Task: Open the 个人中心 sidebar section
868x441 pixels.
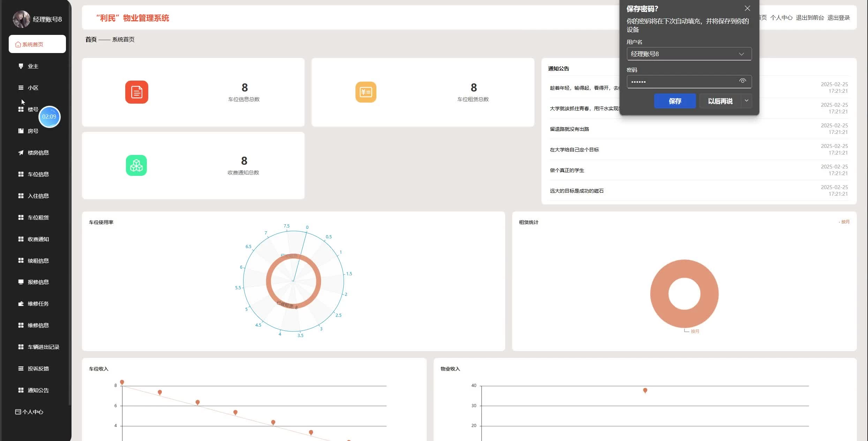Action: [32, 412]
